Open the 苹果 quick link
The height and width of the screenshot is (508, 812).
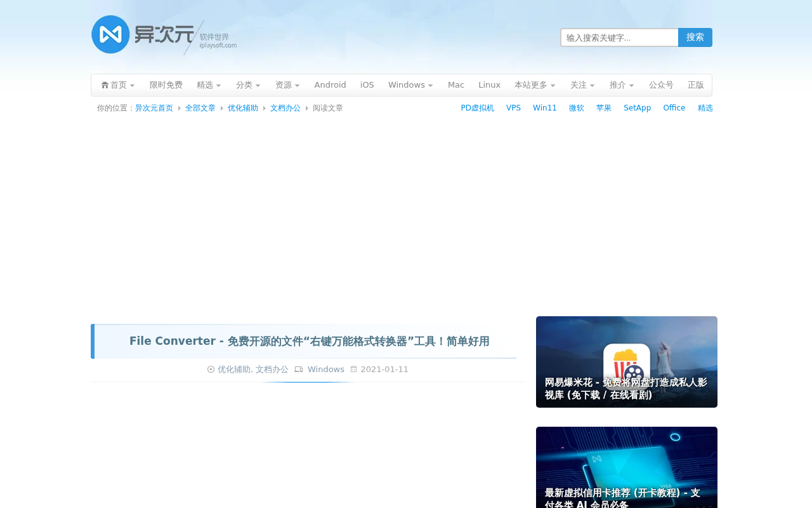click(x=604, y=108)
